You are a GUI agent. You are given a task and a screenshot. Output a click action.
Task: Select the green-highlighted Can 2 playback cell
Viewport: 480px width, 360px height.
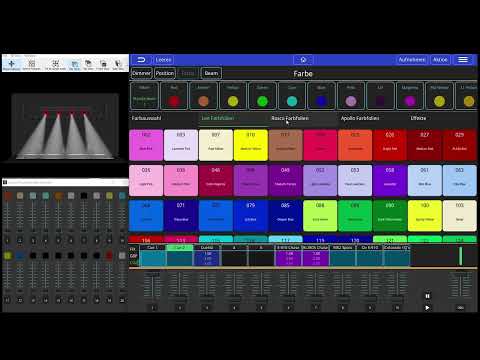[180, 255]
